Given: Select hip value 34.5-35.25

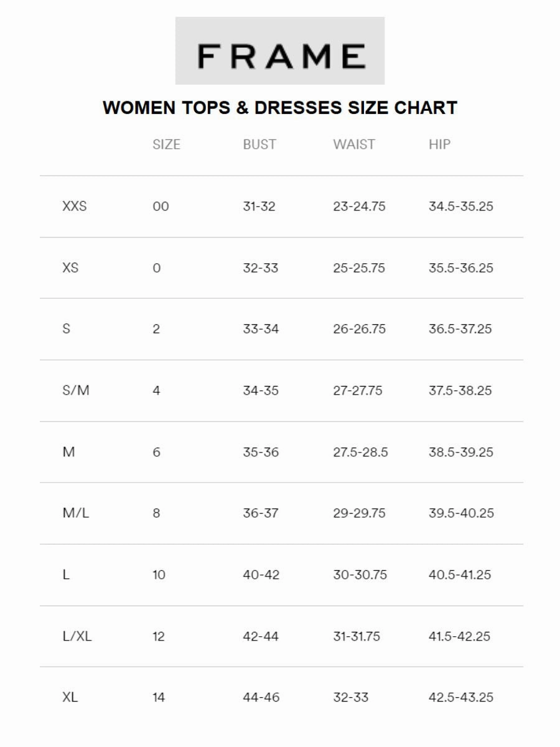Looking at the screenshot, I should 461,206.
